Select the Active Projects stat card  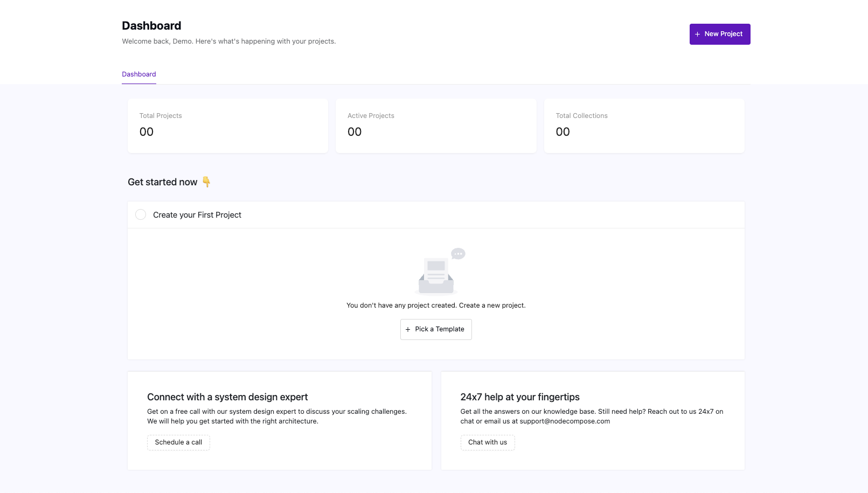pos(436,126)
